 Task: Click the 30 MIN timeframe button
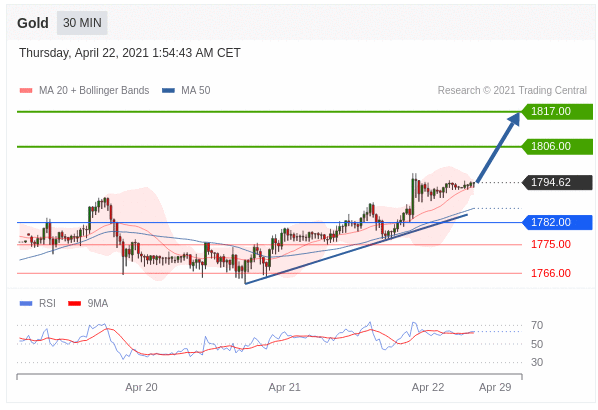[x=82, y=23]
